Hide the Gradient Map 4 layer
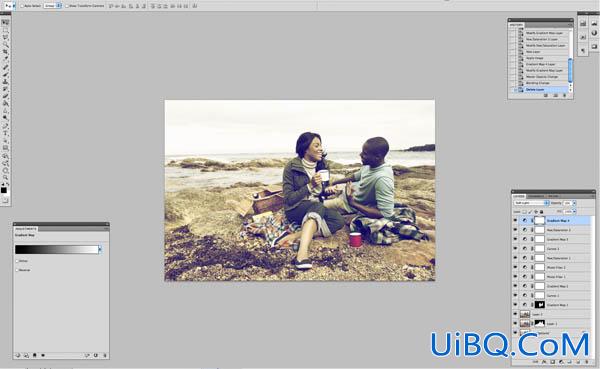The width and height of the screenshot is (600, 369). coord(515,221)
